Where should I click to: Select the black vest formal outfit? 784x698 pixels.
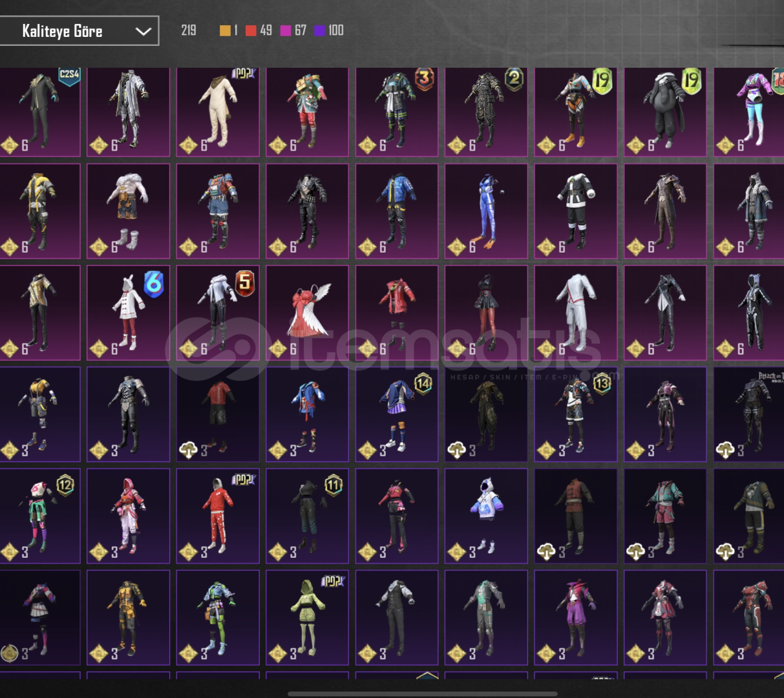click(x=397, y=617)
